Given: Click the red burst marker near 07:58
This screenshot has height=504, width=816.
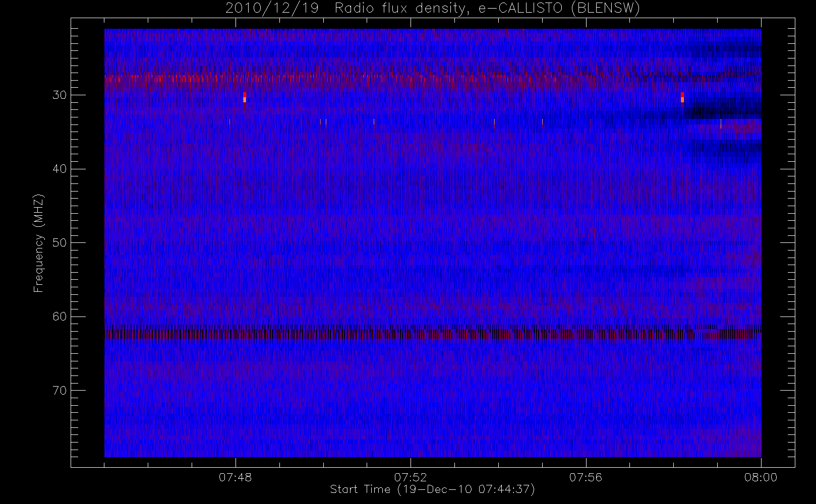Looking at the screenshot, I should tap(682, 97).
